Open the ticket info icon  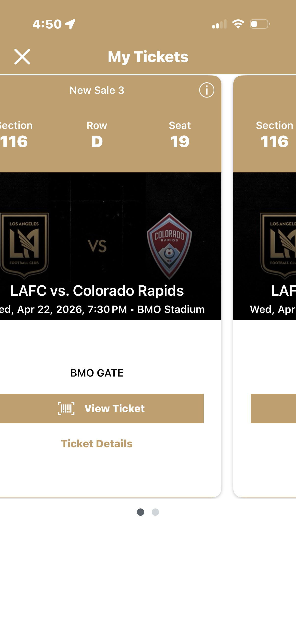pos(207,90)
